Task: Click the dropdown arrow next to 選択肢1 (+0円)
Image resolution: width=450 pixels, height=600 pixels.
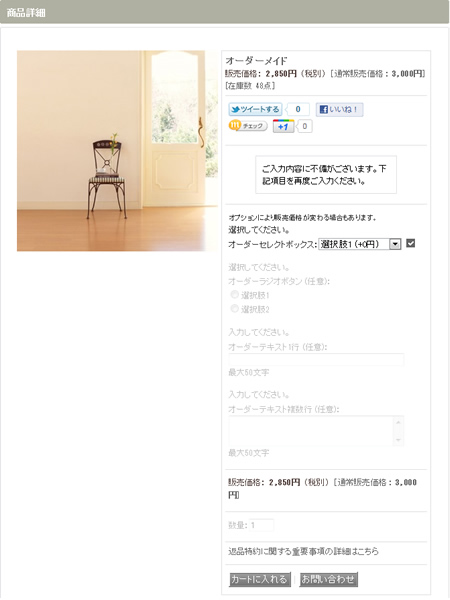Action: (x=395, y=244)
